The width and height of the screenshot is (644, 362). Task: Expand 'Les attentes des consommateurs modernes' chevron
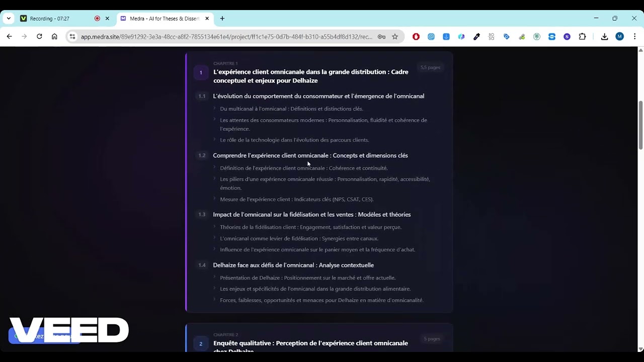(x=215, y=120)
